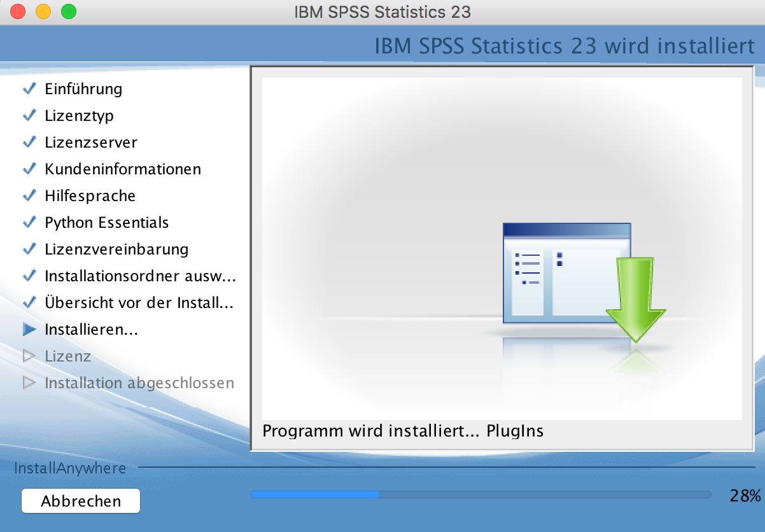Select the Einführung step label
The width and height of the screenshot is (765, 532).
[83, 89]
